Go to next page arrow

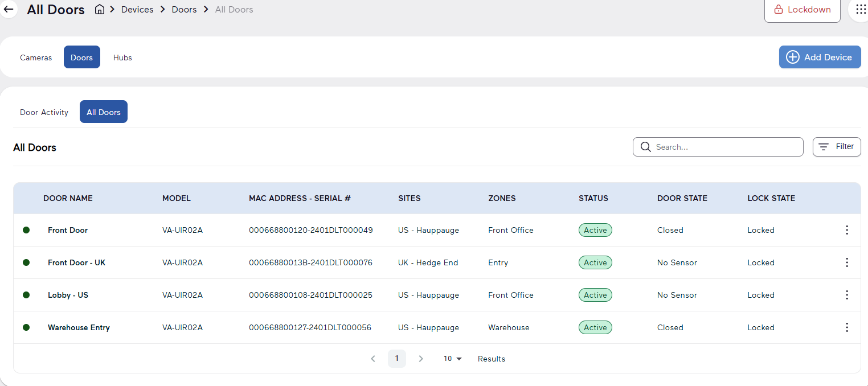[x=421, y=359]
